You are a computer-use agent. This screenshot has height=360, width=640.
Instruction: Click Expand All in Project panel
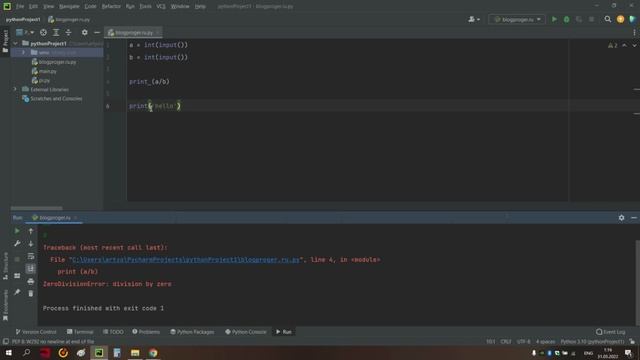(x=56, y=32)
